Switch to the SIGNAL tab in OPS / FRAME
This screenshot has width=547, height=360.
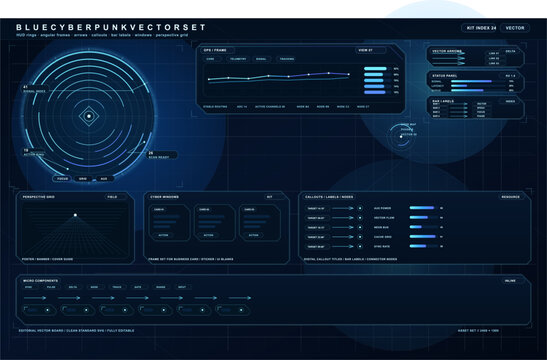(261, 59)
